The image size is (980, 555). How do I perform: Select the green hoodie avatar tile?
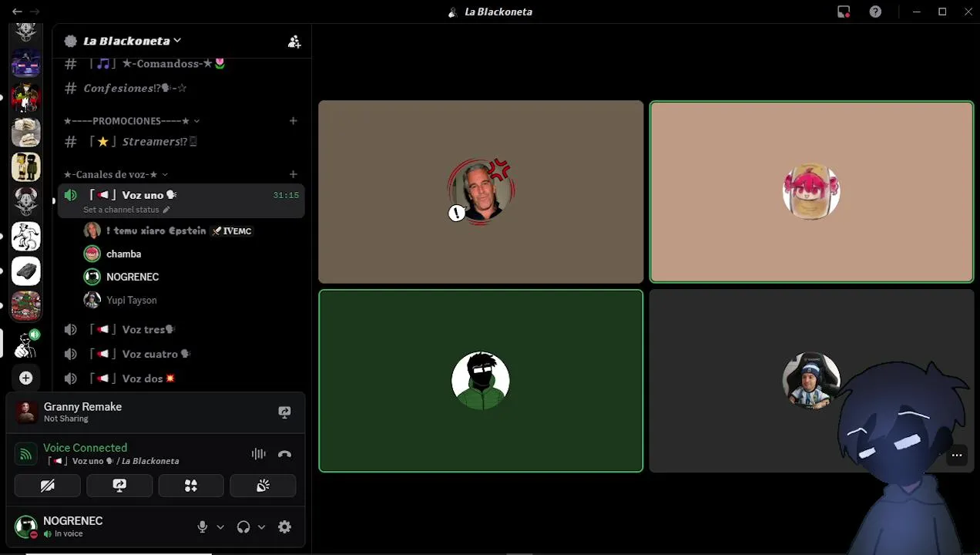(481, 381)
